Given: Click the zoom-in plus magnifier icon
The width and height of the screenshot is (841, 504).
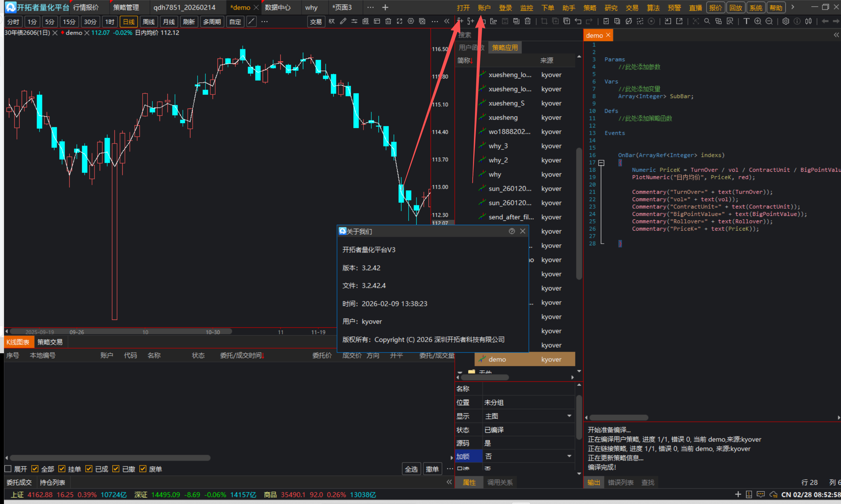Looking at the screenshot, I should tap(758, 21).
